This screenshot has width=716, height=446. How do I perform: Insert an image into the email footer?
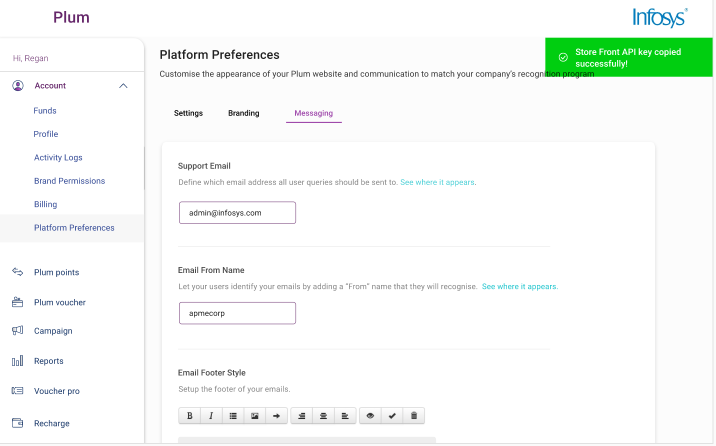pyautogui.click(x=255, y=416)
